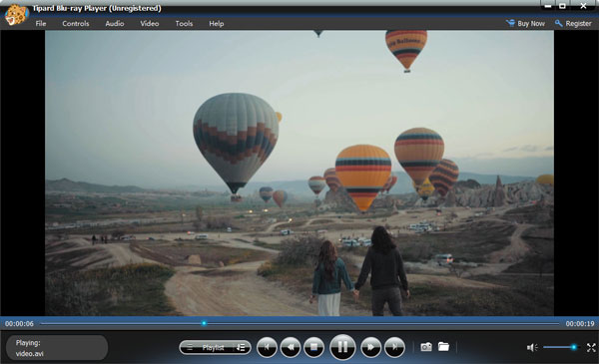Open the snapshot folder icon
The image size is (599, 364).
pyautogui.click(x=443, y=346)
